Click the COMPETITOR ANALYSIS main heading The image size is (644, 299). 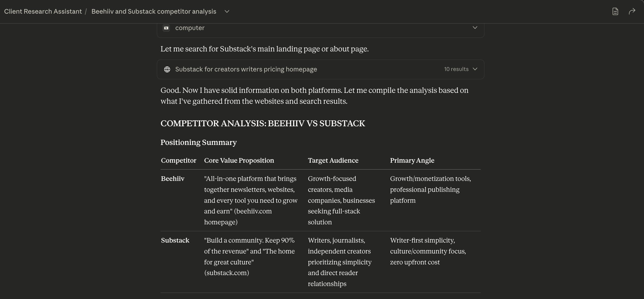coord(262,123)
